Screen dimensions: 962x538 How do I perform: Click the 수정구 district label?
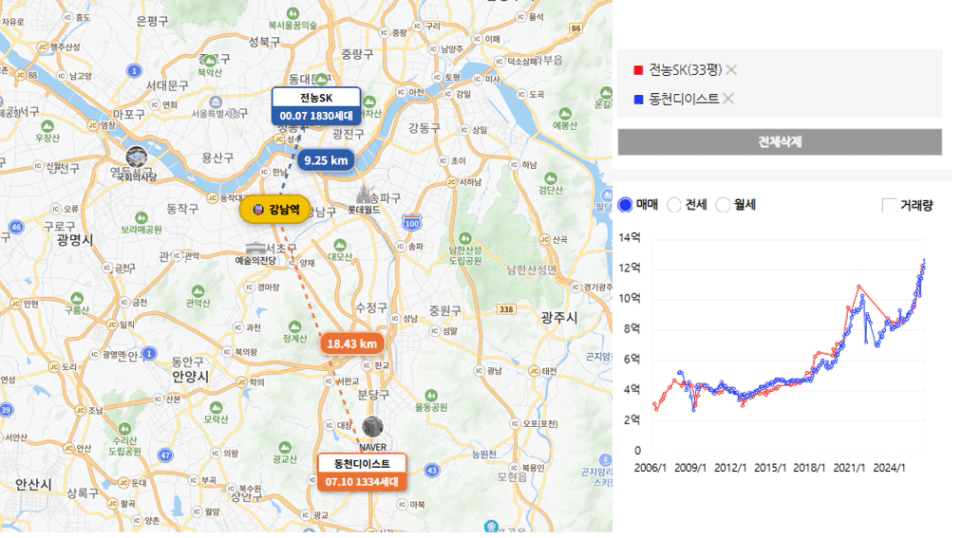click(371, 307)
